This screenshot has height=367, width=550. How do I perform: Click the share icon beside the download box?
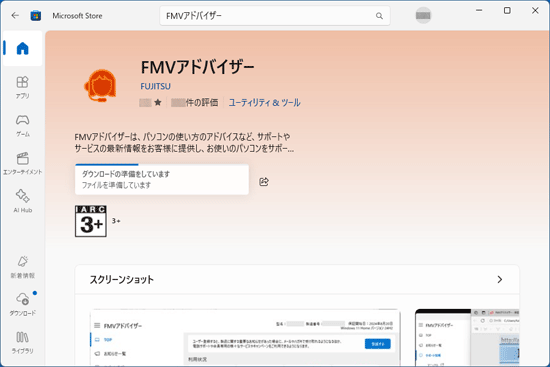pos(264,181)
